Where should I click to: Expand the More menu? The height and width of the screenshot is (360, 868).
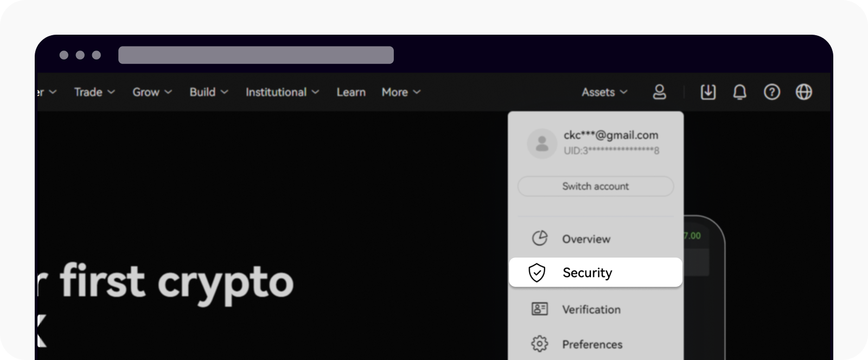click(x=401, y=92)
